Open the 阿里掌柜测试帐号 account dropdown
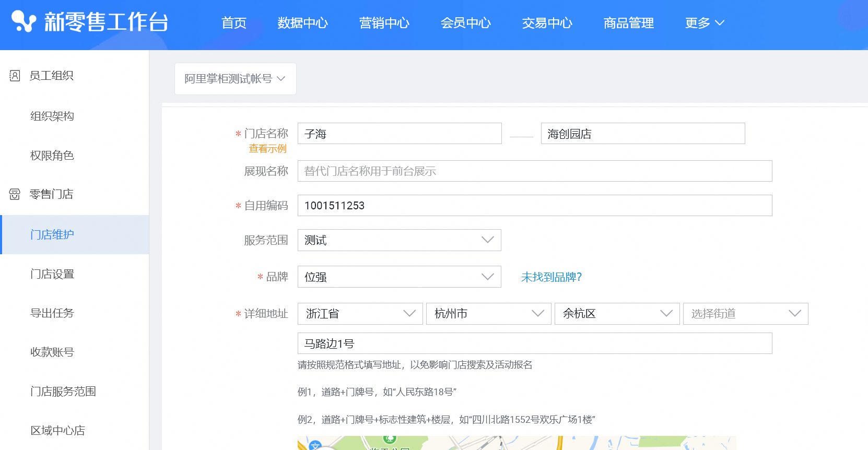This screenshot has width=868, height=450. pyautogui.click(x=235, y=79)
